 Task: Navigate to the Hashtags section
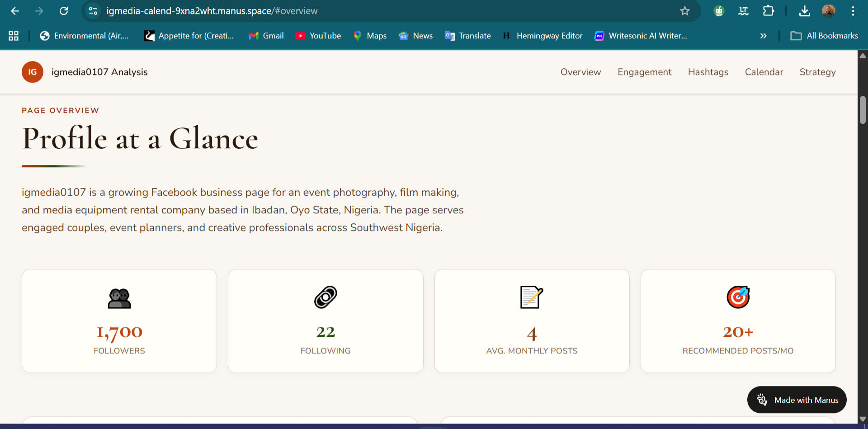(708, 72)
